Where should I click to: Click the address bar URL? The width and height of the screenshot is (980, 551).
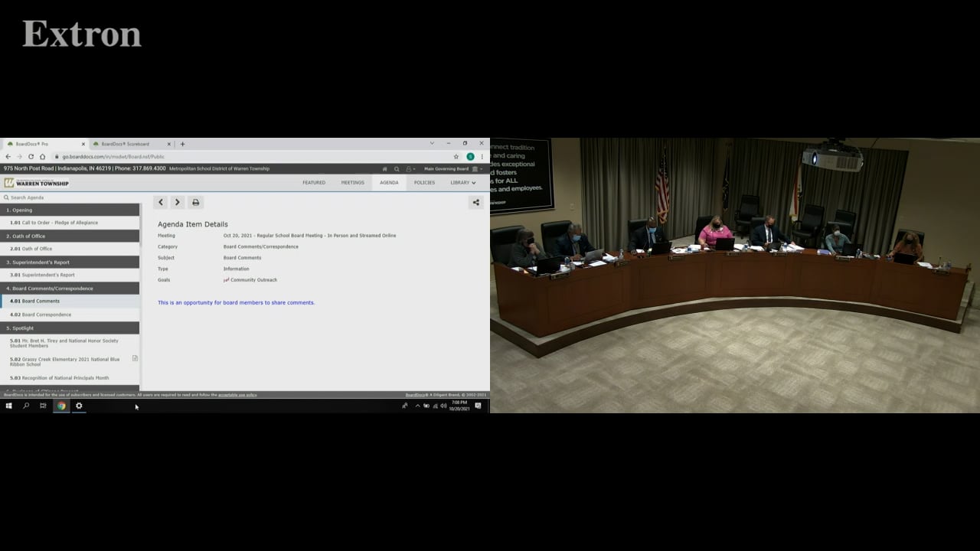pos(113,156)
